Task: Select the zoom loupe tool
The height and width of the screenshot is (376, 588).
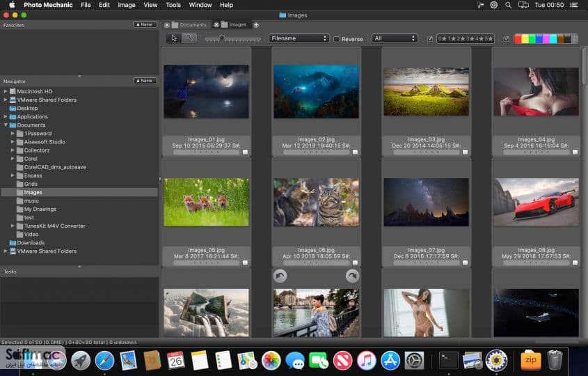Action: (190, 38)
